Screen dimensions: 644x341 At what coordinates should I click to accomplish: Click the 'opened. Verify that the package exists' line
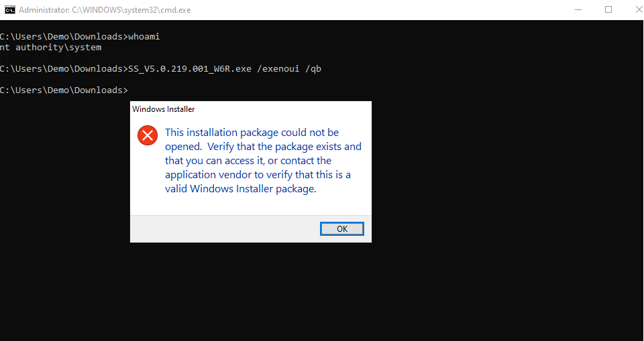pyautogui.click(x=263, y=147)
